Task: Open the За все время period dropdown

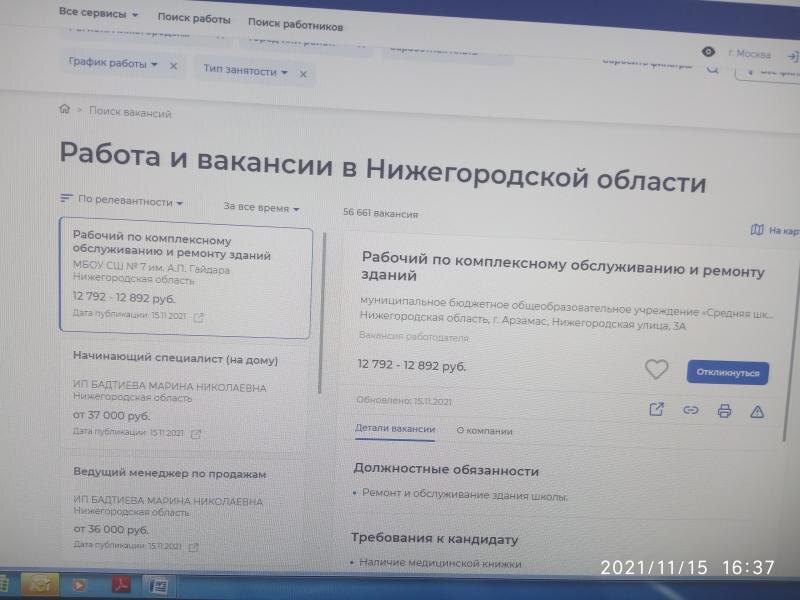Action: [x=261, y=207]
